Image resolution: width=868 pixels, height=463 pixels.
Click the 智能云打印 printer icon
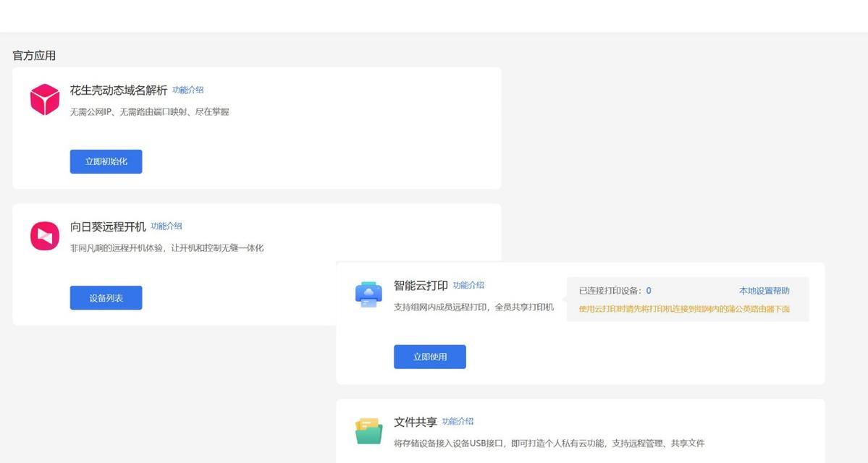tap(368, 295)
